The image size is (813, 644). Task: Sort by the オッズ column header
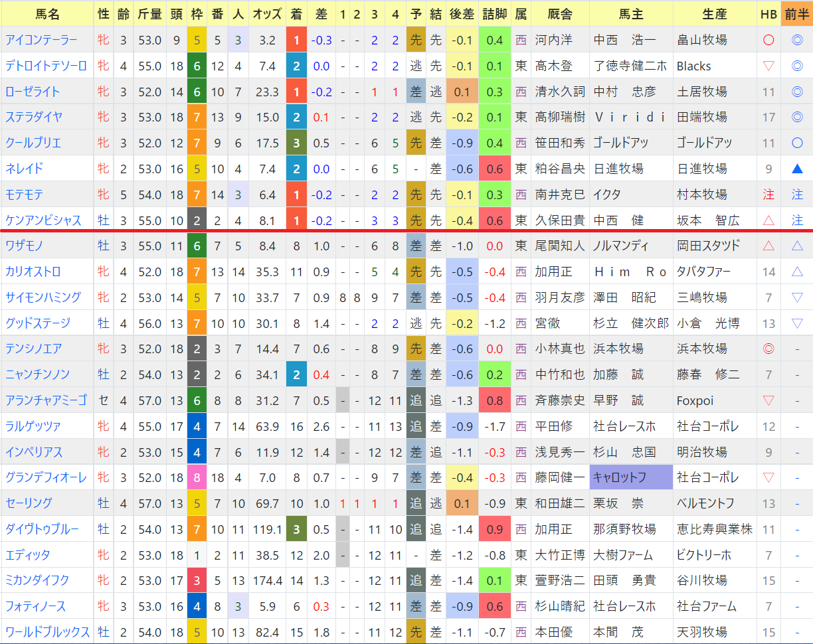[267, 13]
